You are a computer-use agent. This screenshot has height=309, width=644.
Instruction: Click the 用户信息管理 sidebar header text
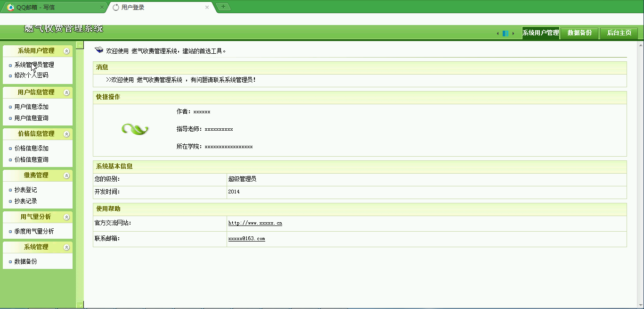pyautogui.click(x=36, y=92)
